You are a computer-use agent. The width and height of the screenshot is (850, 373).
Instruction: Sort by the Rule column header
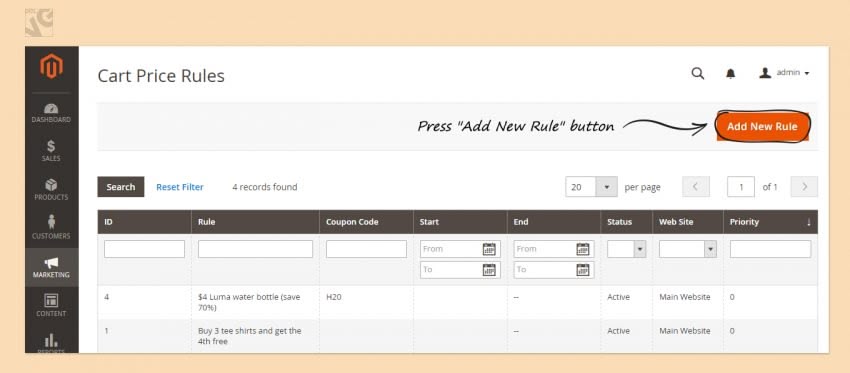tap(255, 222)
